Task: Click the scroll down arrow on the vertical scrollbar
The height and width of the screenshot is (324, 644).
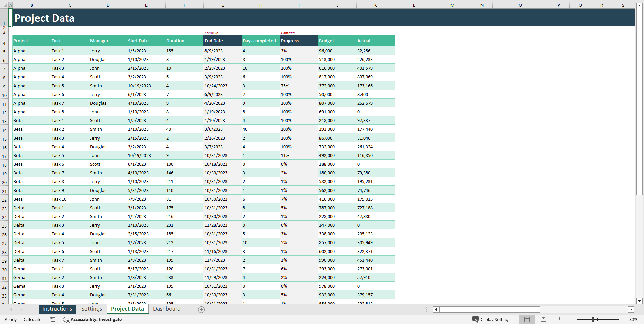Action: [640, 301]
